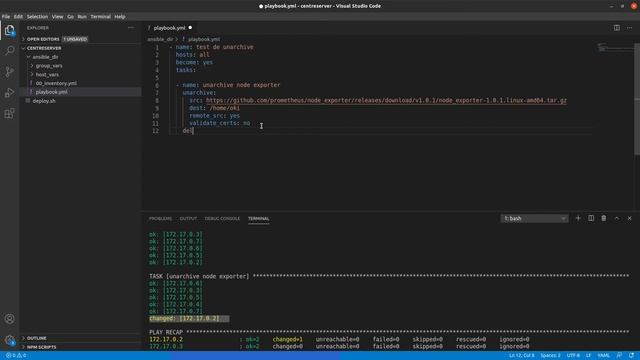Open the Search view in activity bar
The width and height of the screenshot is (640, 360).
pyautogui.click(x=9, y=51)
